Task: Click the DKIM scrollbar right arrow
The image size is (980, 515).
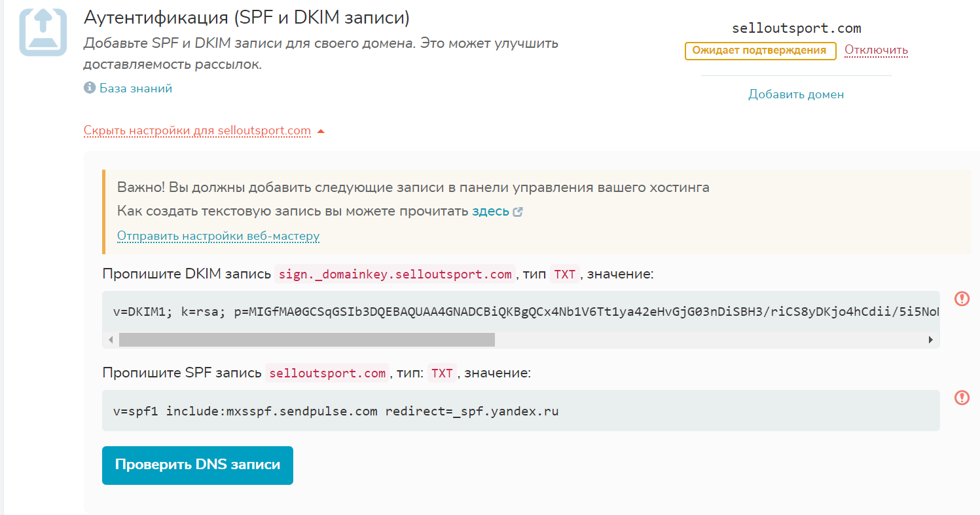Action: point(930,339)
